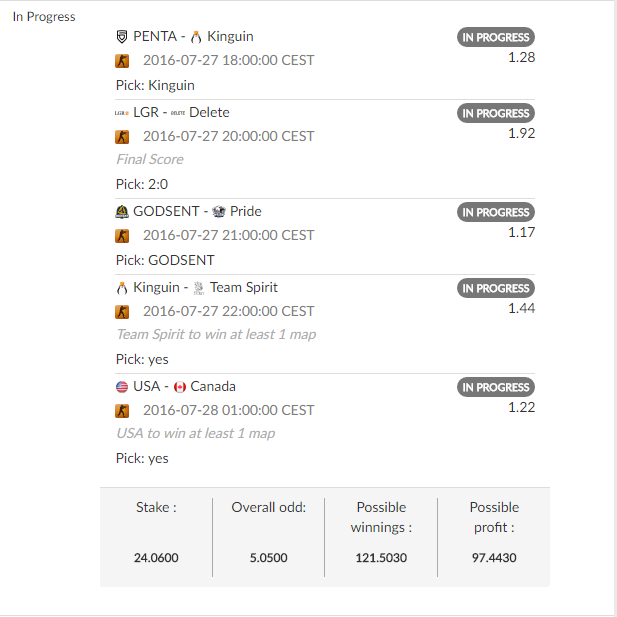
Task: Click the Kinguin penguin logo in first match
Action: tap(196, 37)
